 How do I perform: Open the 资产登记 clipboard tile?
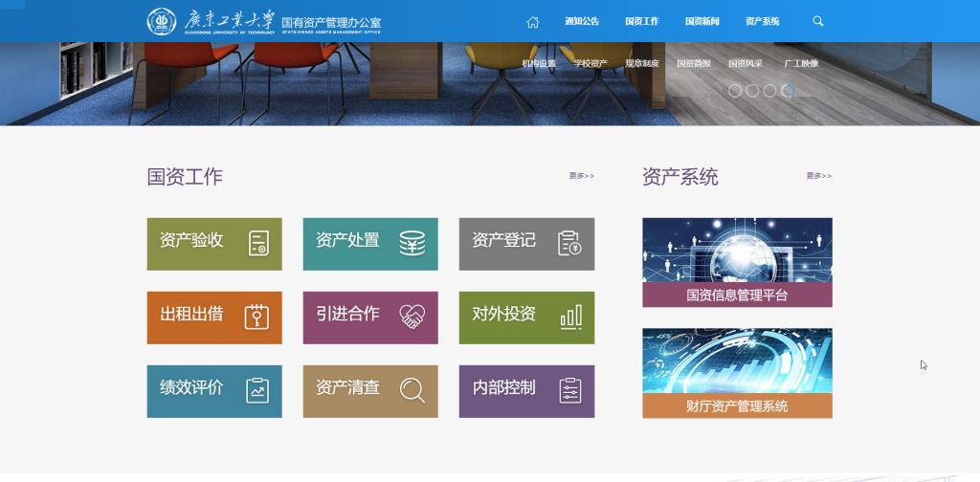pyautogui.click(x=526, y=243)
